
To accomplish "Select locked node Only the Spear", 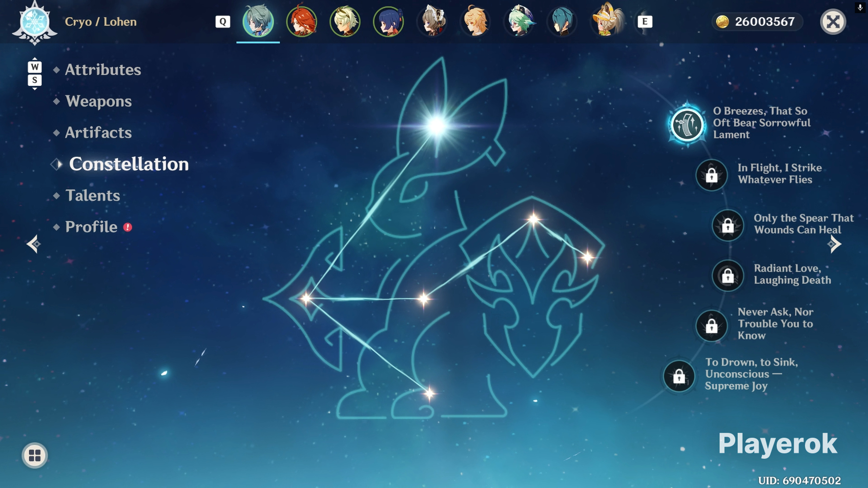I will pos(727,225).
